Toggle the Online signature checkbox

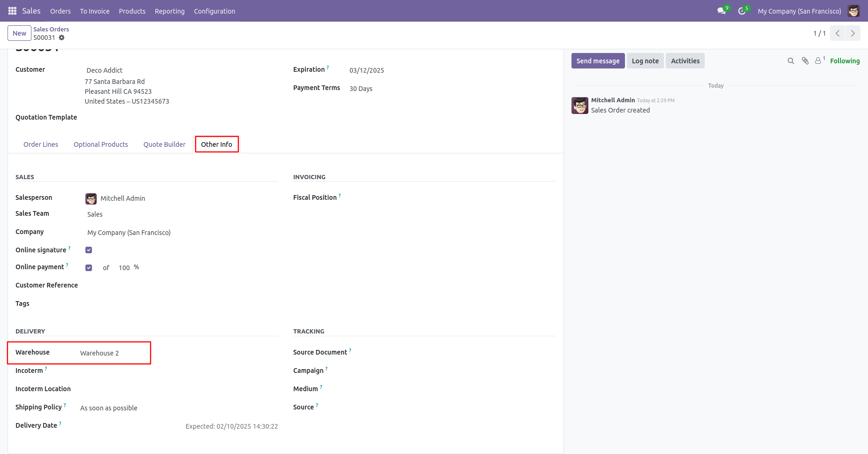click(x=89, y=250)
